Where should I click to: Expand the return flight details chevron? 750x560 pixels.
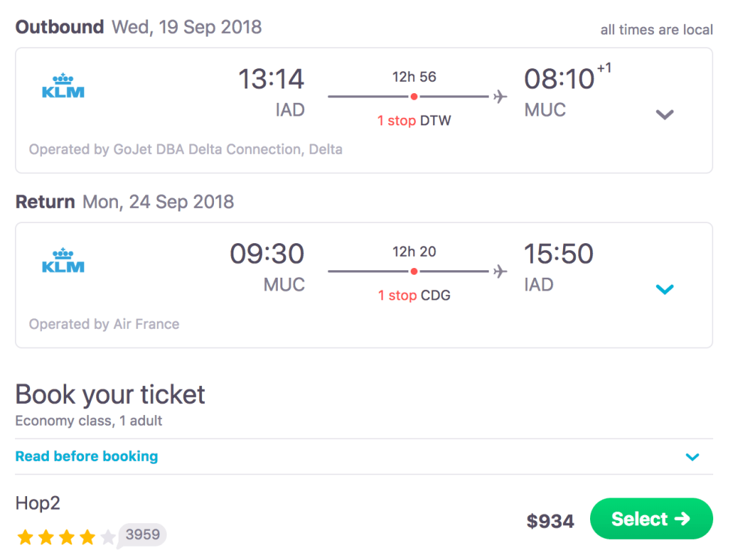click(664, 289)
